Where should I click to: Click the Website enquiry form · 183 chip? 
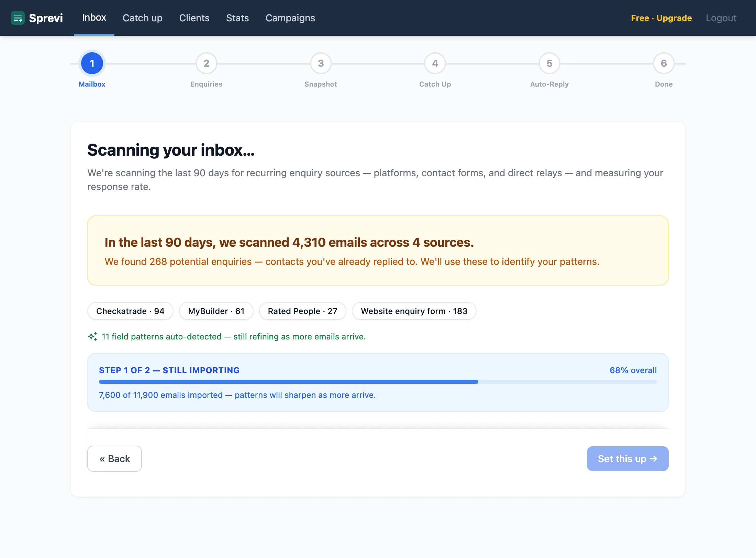point(414,311)
